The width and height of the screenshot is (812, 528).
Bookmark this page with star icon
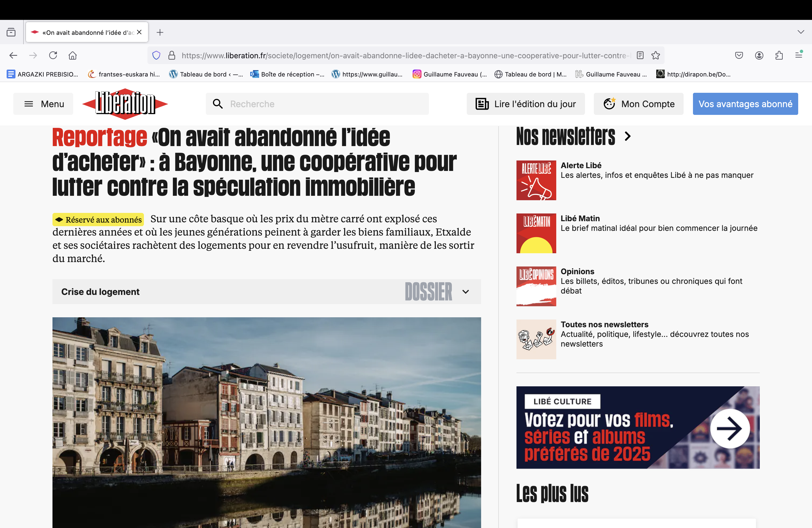(655, 55)
